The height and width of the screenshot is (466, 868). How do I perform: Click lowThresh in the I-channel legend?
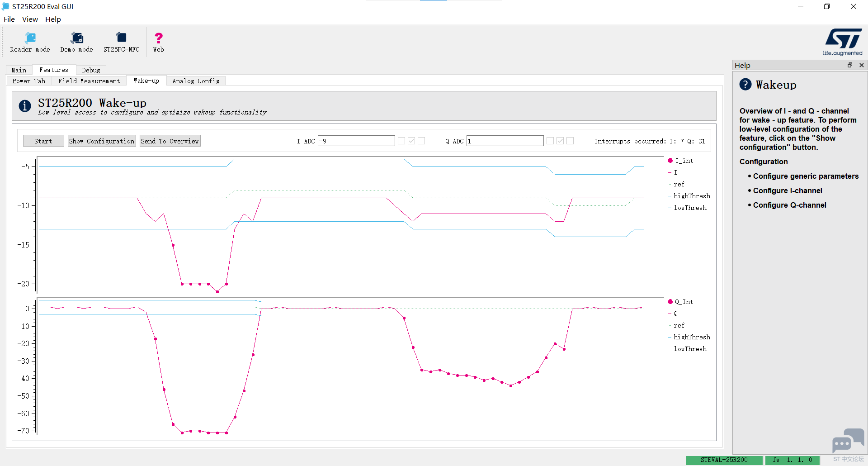[687, 208]
